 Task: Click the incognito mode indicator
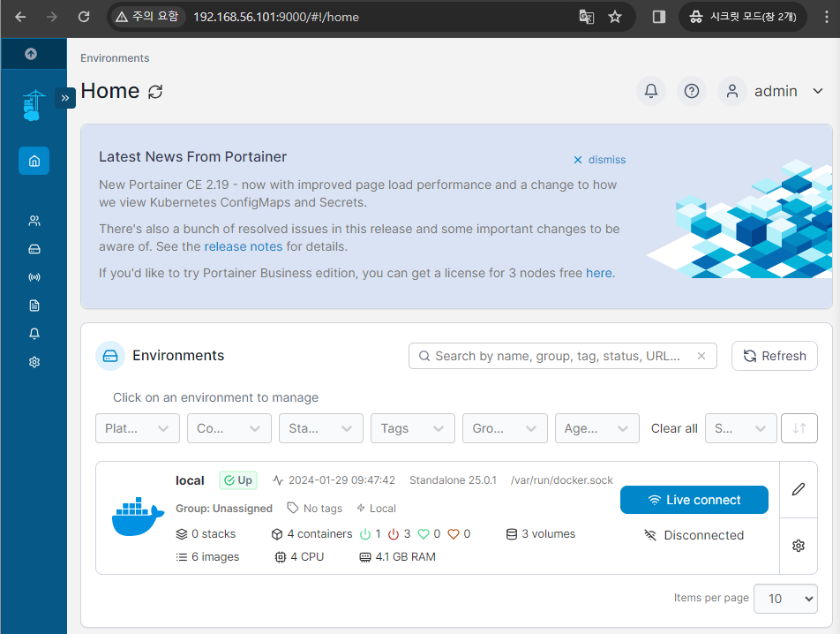point(743,17)
